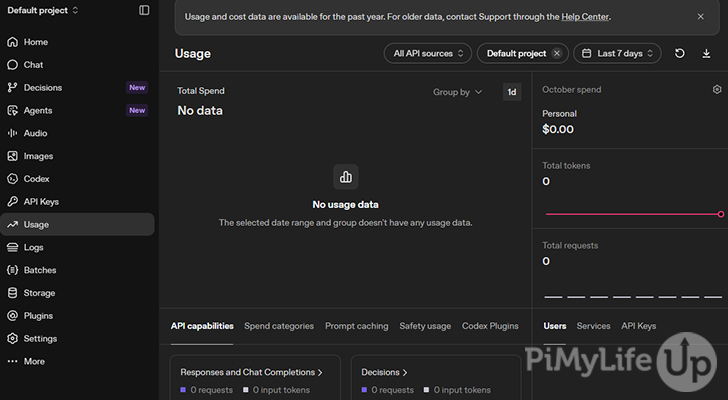
Task: Click the API Keys key icon
Action: (13, 201)
